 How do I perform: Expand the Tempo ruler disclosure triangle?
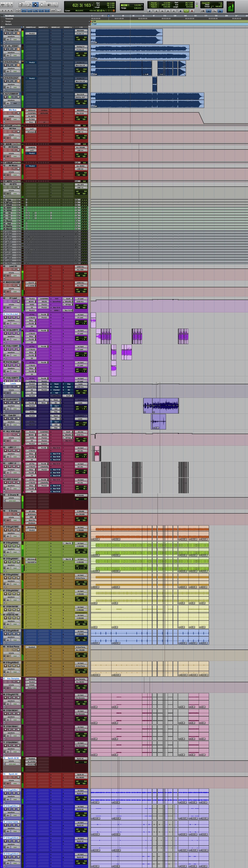2,22
